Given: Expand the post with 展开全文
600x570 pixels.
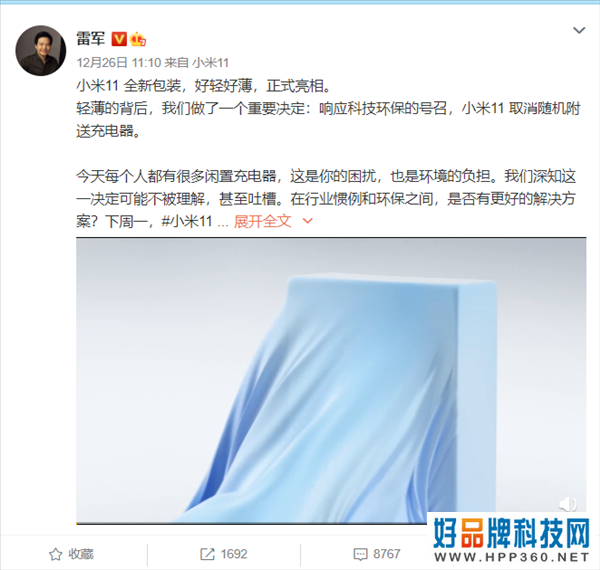Looking at the screenshot, I should [x=262, y=221].
